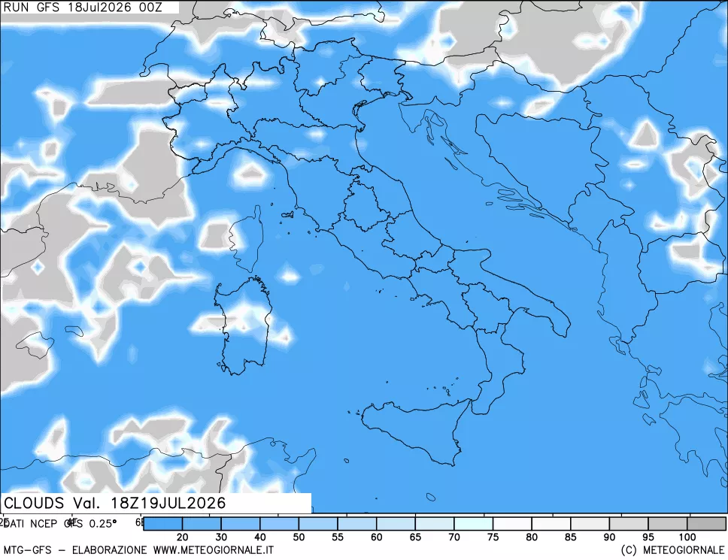Click the DATI NCEP GFS 0.25° text

pos(60,523)
